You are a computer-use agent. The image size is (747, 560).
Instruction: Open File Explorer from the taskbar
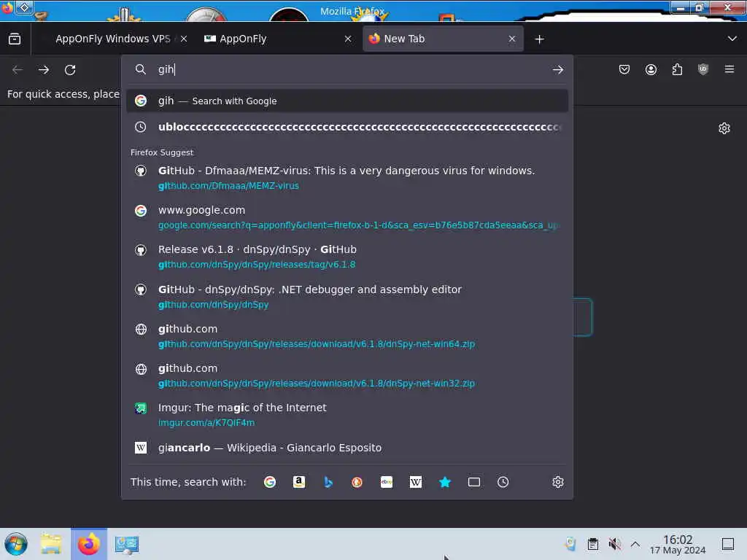coord(52,544)
